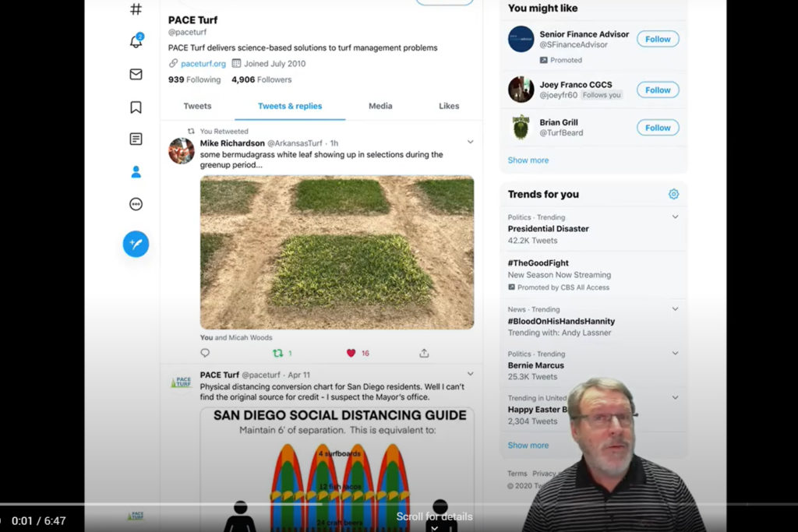Screen dimensions: 798x532
Task: Open Brian Grill avatar
Action: [521, 127]
